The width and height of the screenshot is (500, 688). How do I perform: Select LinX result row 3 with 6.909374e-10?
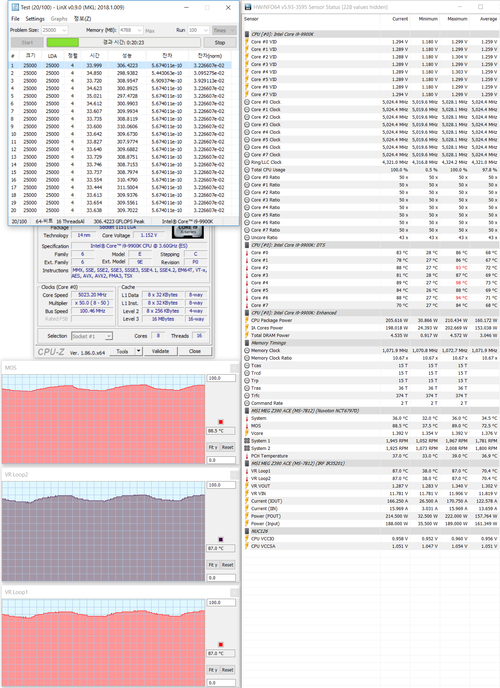pyautogui.click(x=120, y=81)
